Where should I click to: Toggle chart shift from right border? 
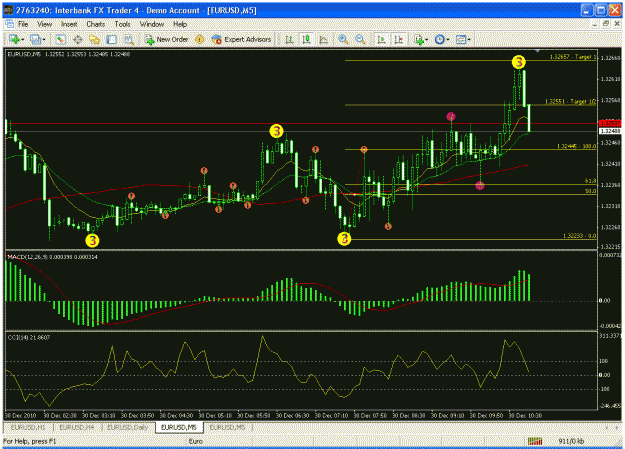coord(399,39)
